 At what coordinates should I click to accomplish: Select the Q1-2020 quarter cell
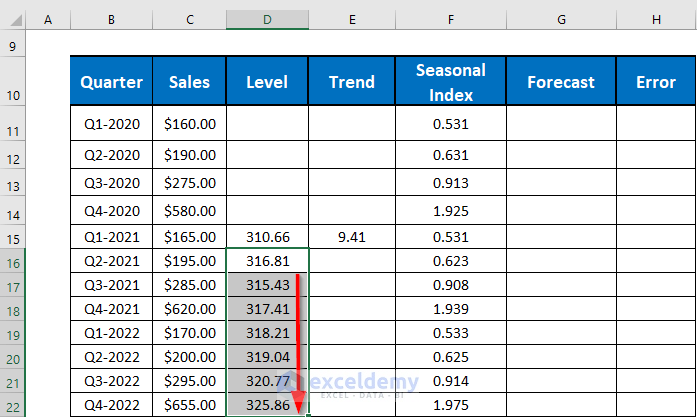click(111, 125)
